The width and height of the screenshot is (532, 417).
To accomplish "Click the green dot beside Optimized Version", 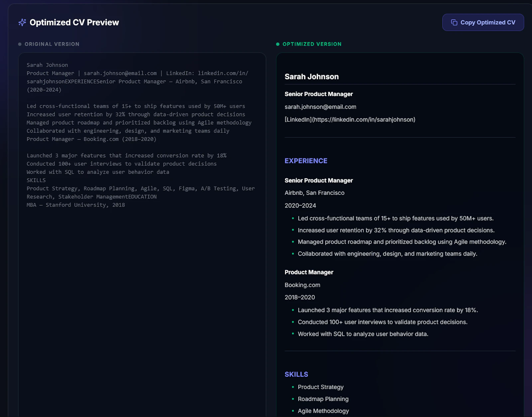I will coord(278,44).
